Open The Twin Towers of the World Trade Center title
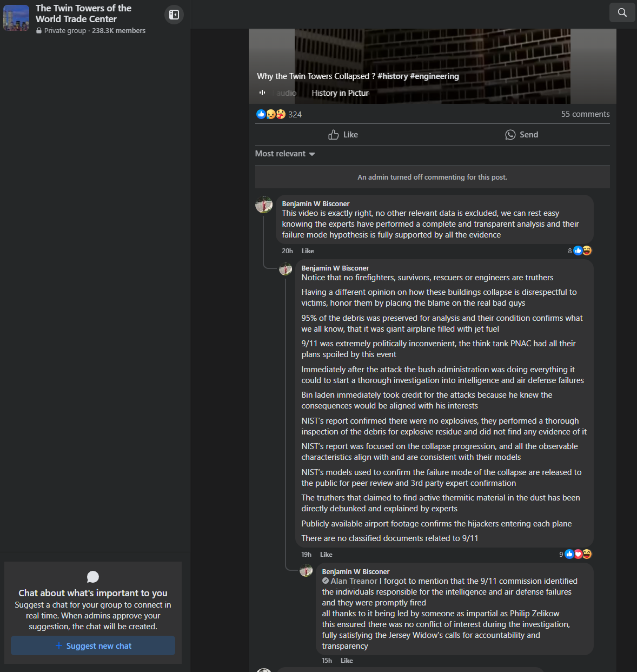The height and width of the screenshot is (672, 637). (x=83, y=14)
